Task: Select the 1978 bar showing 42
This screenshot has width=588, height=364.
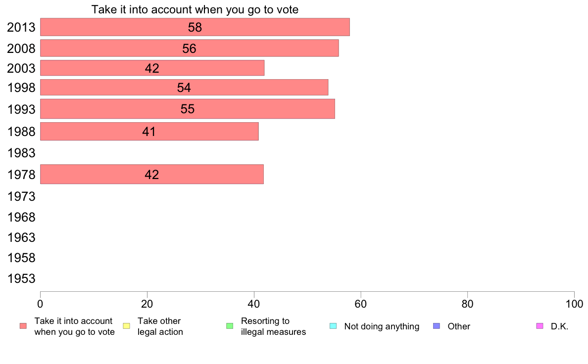Action: (152, 174)
